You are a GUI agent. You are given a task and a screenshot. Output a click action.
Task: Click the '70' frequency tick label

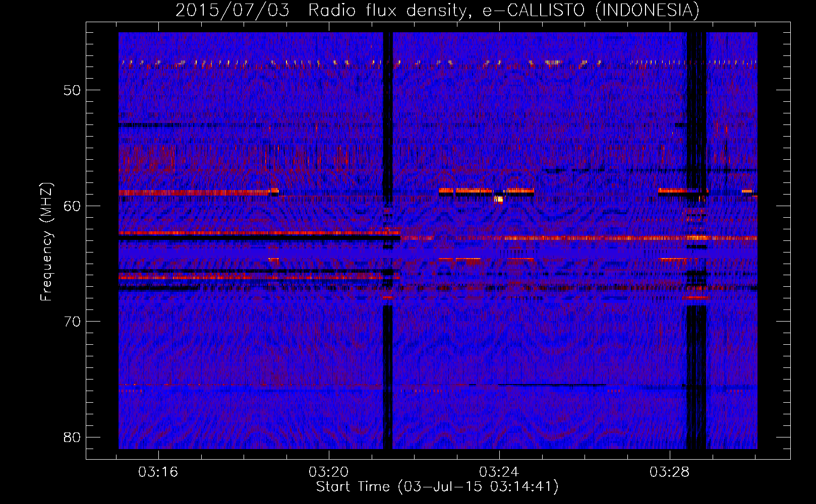click(72, 322)
